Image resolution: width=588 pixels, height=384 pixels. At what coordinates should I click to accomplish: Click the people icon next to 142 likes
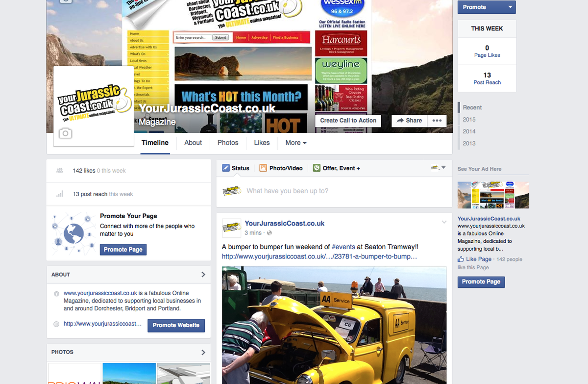59,170
